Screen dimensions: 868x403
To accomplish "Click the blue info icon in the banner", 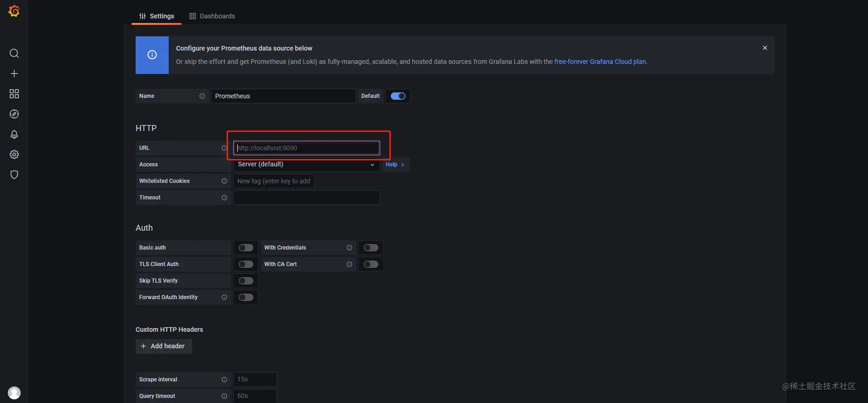I will [152, 55].
